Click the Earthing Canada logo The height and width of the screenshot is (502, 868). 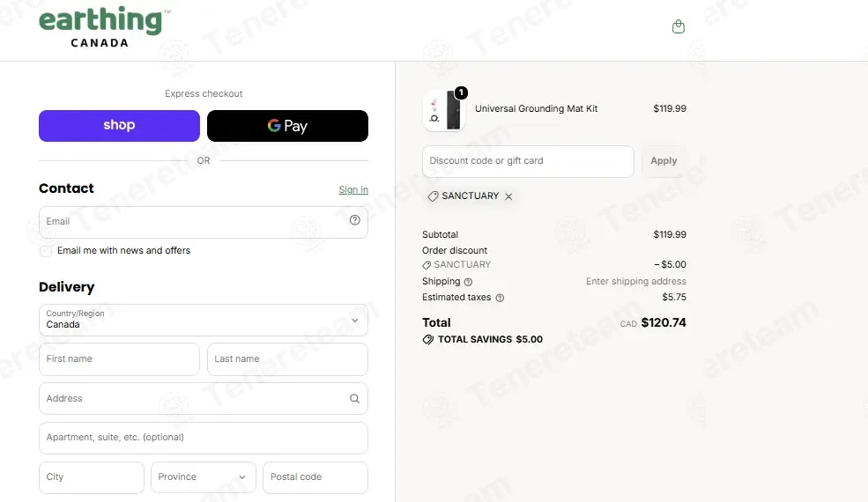coord(105,26)
